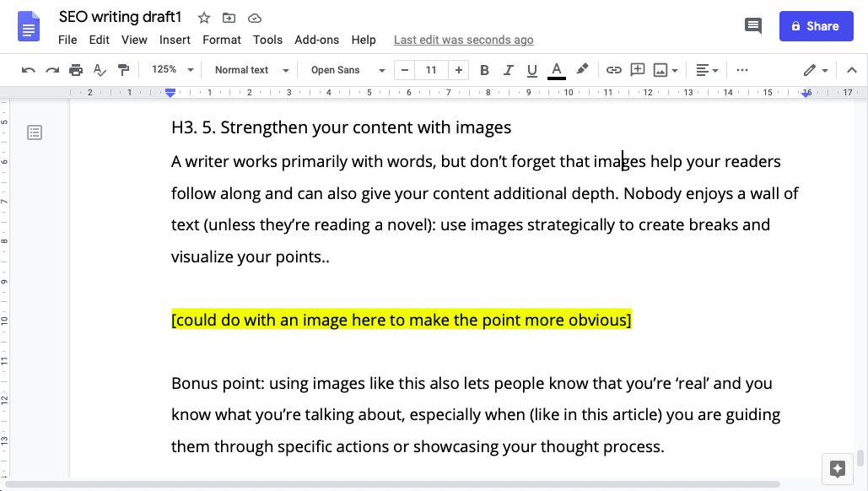Show the document outline
This screenshot has width=868, height=491.
(x=34, y=132)
